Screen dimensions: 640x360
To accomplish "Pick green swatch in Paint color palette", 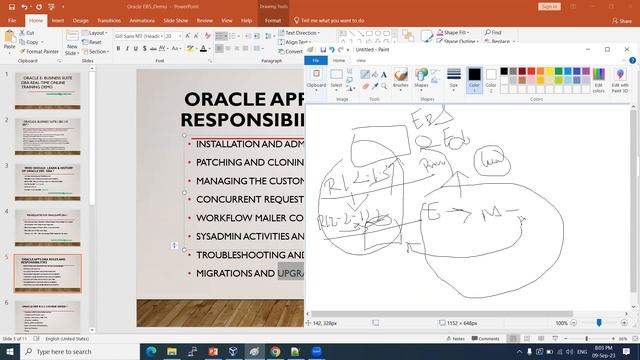I will 558,71.
